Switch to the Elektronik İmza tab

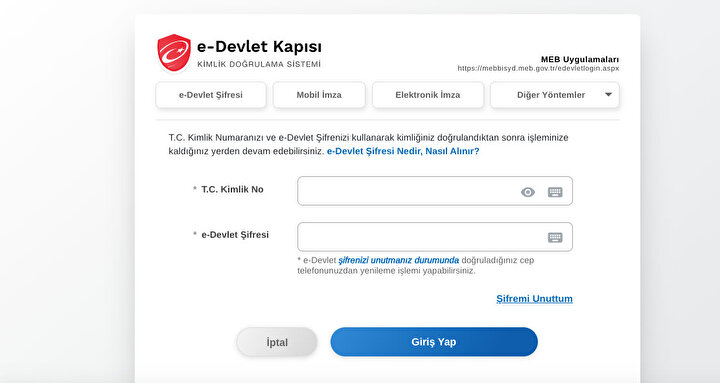(428, 95)
